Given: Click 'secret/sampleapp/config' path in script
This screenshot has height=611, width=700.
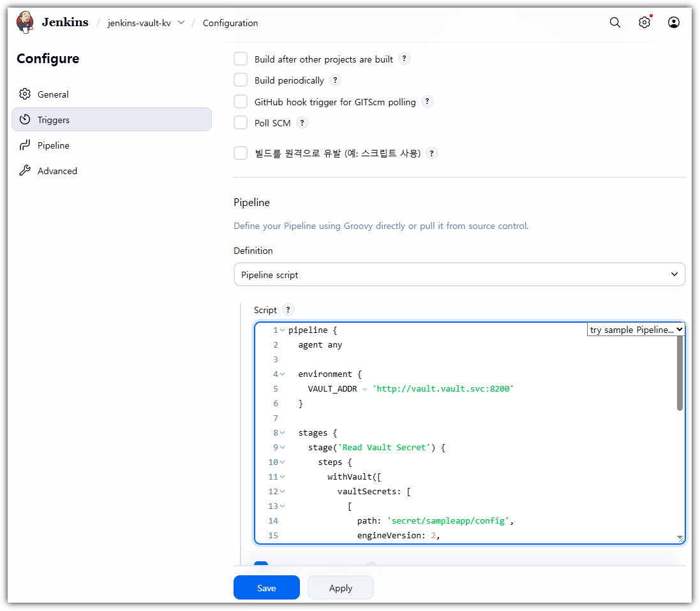Looking at the screenshot, I should pyautogui.click(x=448, y=521).
